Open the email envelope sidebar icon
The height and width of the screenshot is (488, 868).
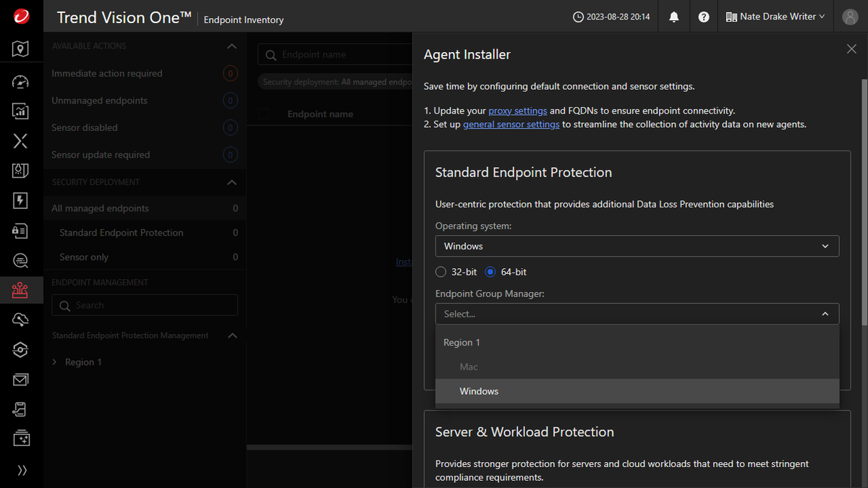pos(20,380)
